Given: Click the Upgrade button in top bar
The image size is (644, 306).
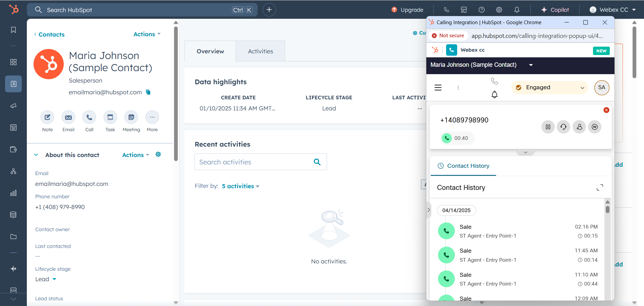Looking at the screenshot, I should click(x=408, y=10).
